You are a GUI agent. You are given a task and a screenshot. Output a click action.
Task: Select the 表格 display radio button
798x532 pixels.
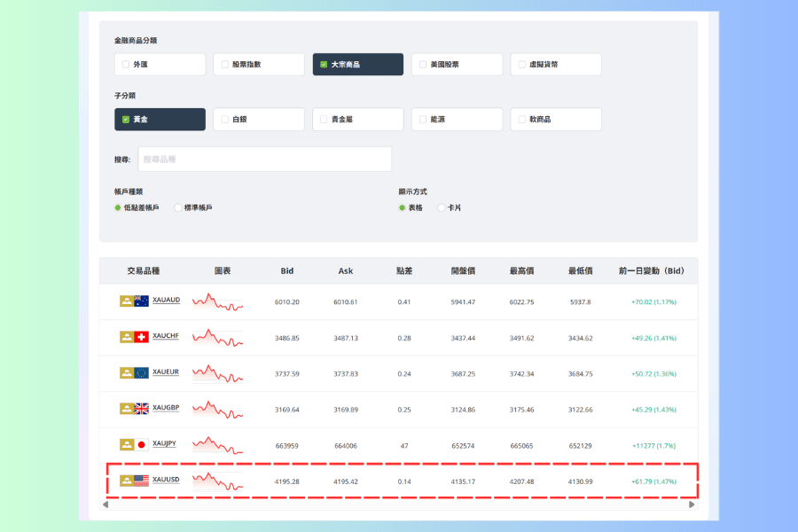[x=402, y=207]
